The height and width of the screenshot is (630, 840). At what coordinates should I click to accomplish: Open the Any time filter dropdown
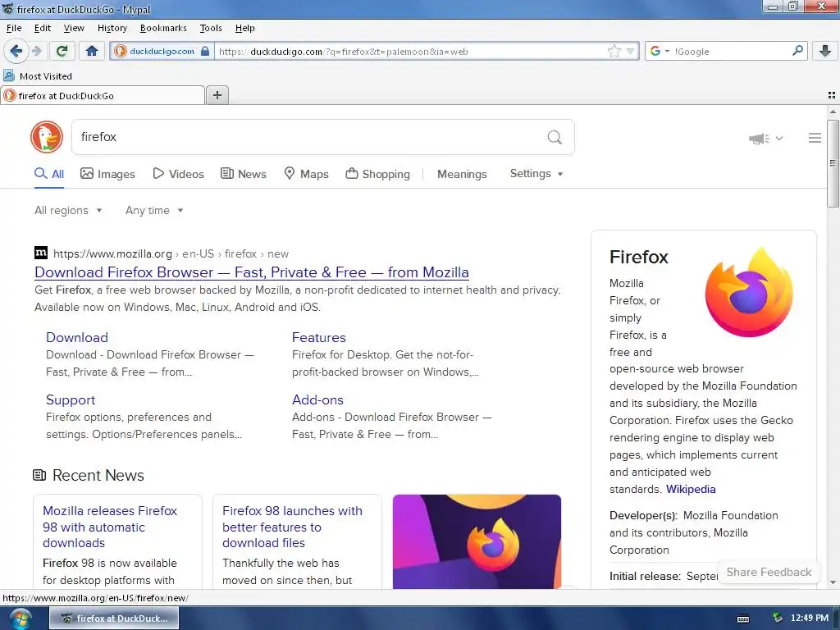154,210
